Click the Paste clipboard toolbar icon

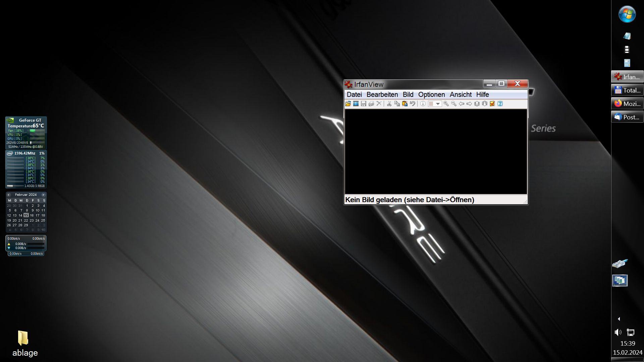click(405, 104)
